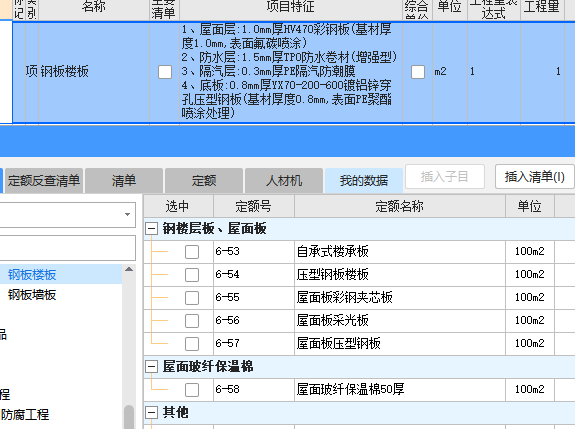Switch to the 我的数据 tab
This screenshot has width=575, height=429.
[364, 180]
